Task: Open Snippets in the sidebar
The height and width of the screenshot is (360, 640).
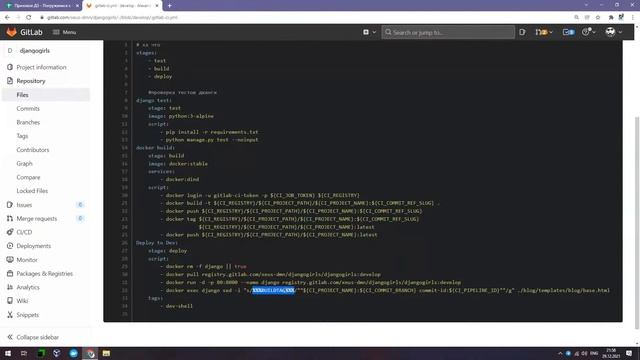Action: [x=27, y=315]
